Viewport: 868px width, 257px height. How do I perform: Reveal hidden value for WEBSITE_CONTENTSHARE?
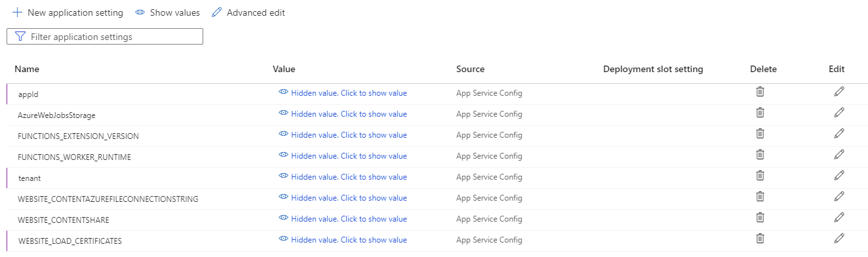click(343, 219)
